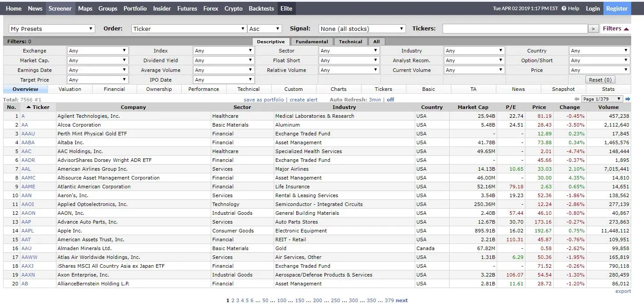Click the Reset (0) button
The image size is (644, 307).
coord(600,80)
